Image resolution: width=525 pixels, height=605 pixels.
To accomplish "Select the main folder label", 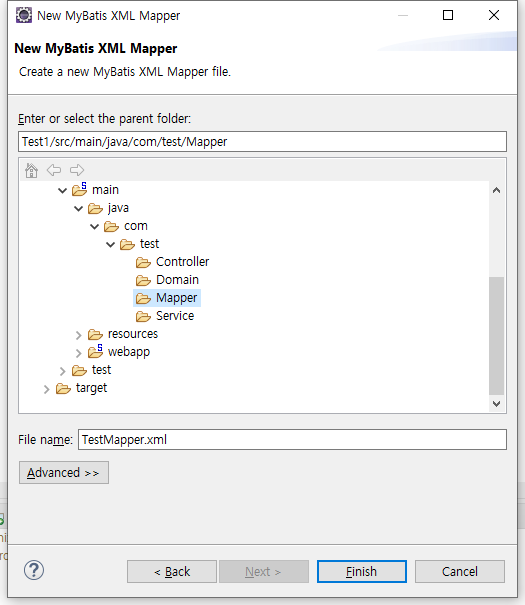I will point(105,190).
